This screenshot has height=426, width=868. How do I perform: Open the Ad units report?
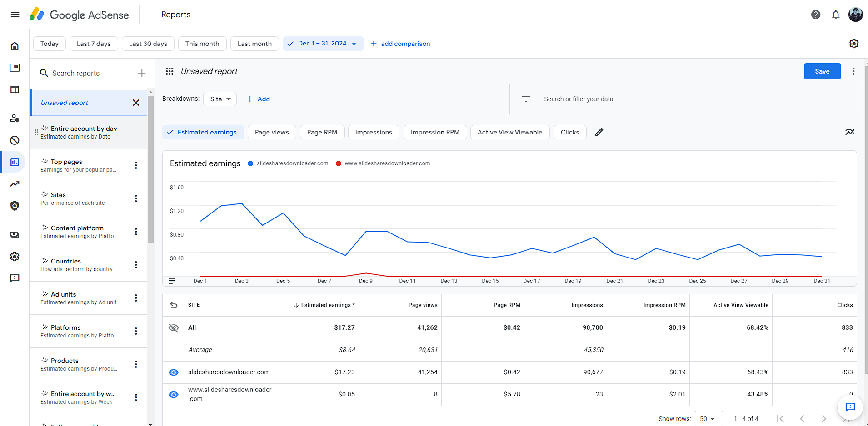tap(88, 298)
